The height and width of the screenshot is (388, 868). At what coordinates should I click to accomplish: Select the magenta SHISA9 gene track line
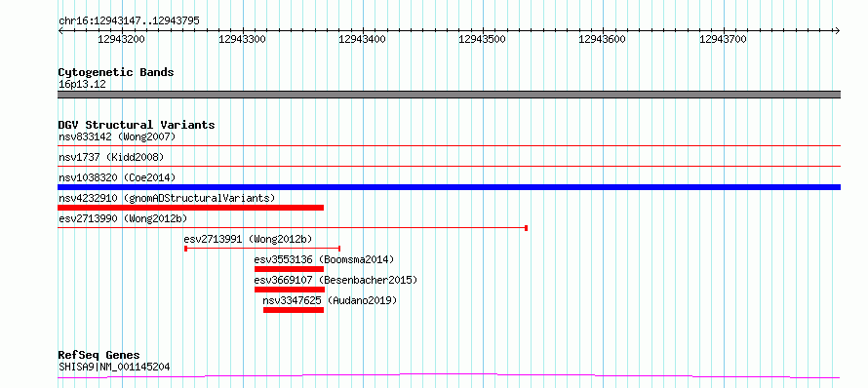pyautogui.click(x=449, y=376)
